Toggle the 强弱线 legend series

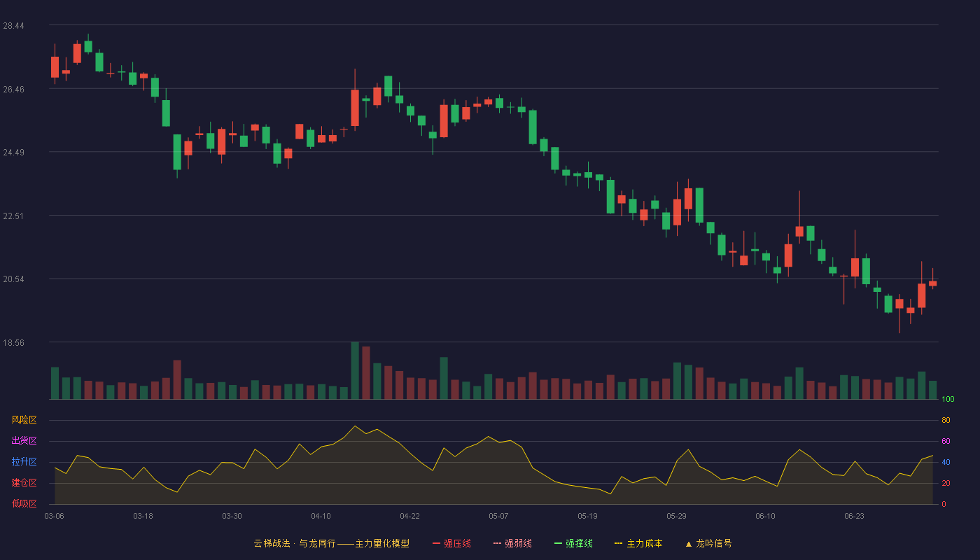(512, 543)
